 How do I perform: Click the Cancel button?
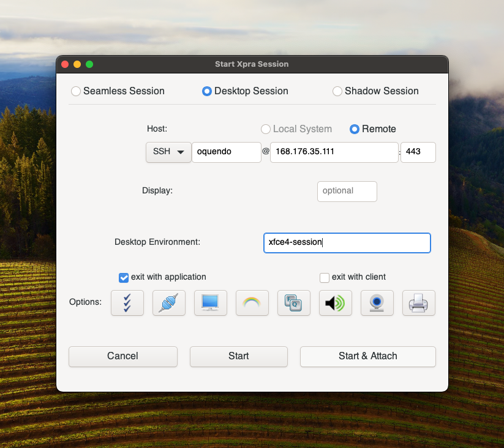pyautogui.click(x=123, y=356)
